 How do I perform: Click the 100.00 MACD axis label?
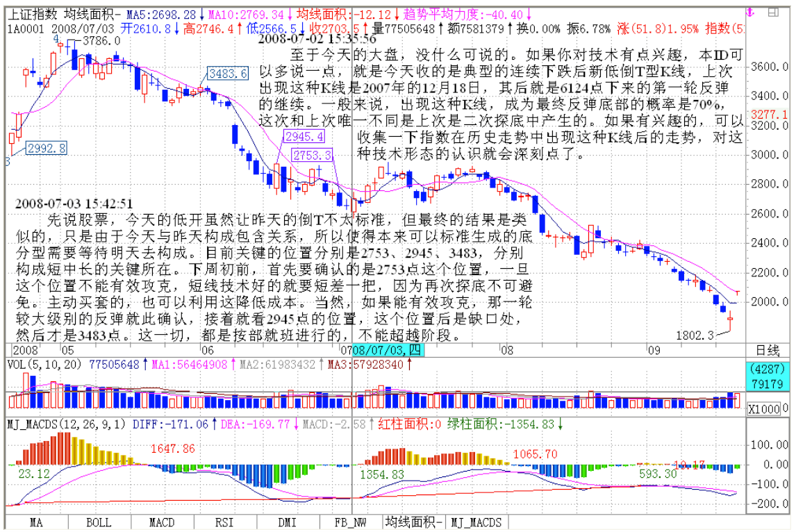[x=770, y=444]
